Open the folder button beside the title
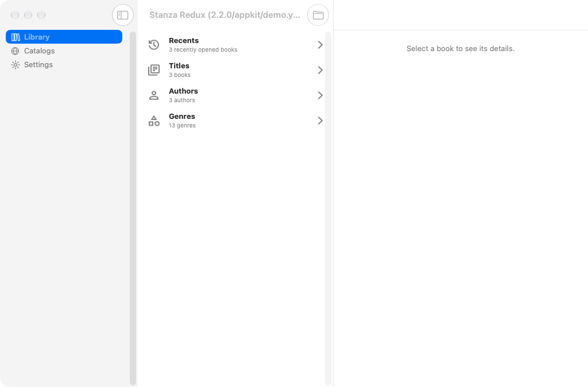Viewport: 588px width, 387px height. coord(318,15)
